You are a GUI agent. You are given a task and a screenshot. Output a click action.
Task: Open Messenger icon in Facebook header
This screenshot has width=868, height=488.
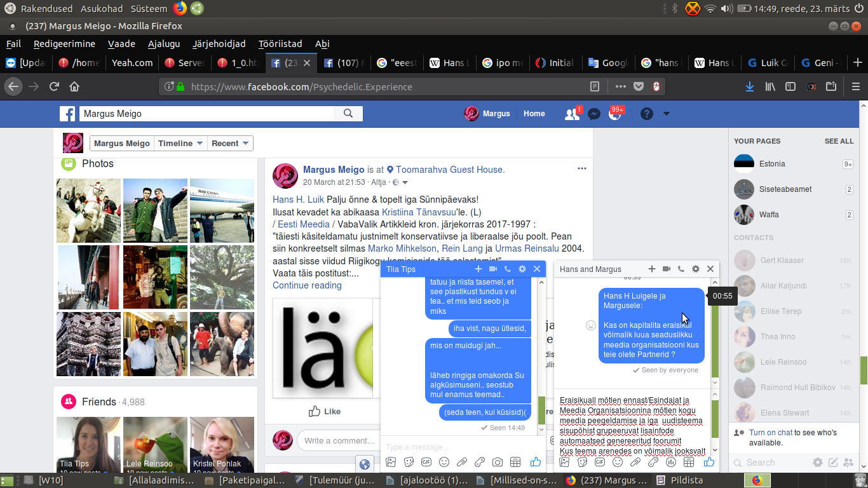(x=594, y=114)
